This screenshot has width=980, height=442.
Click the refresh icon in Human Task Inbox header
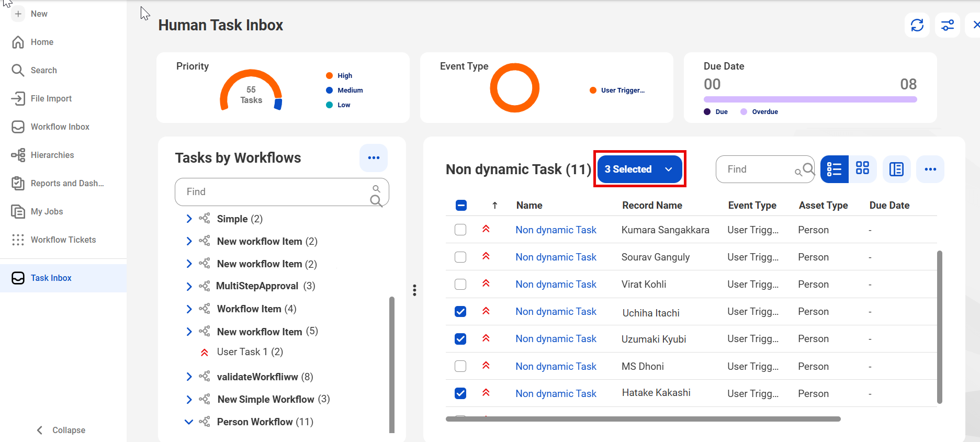(x=917, y=25)
